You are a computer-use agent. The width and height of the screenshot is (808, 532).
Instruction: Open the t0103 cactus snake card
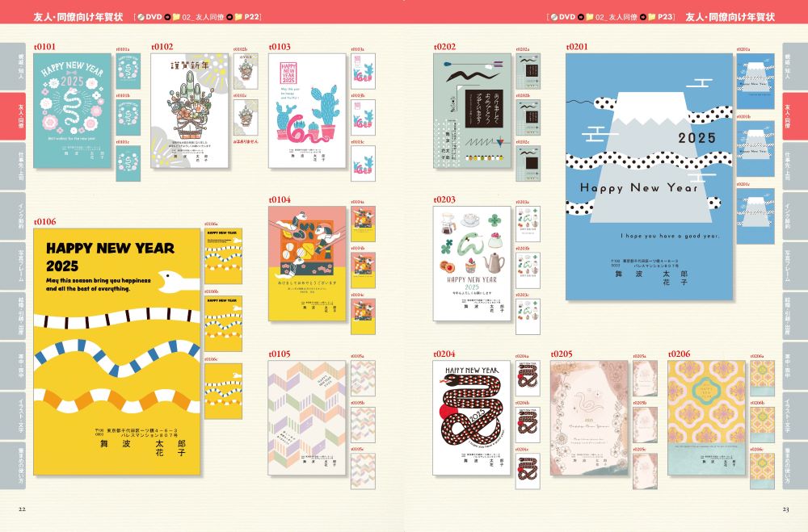click(307, 111)
